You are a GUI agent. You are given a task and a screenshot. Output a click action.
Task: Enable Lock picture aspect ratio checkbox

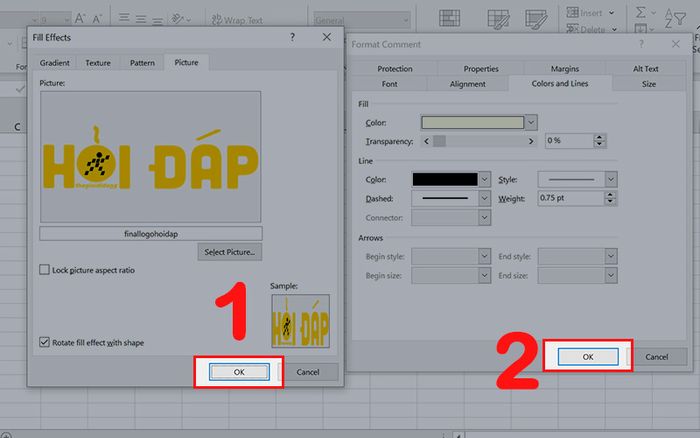click(x=44, y=270)
